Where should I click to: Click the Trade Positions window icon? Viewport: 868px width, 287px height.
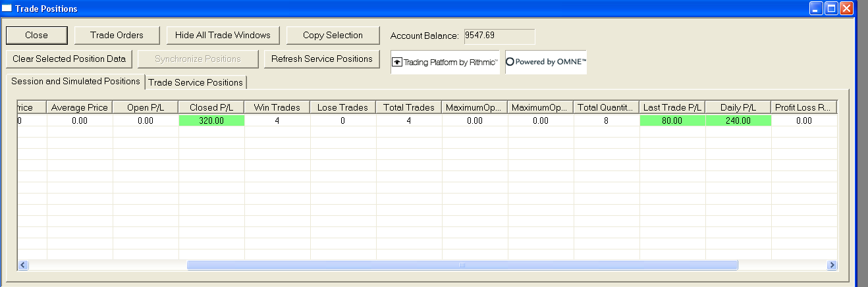7,9
